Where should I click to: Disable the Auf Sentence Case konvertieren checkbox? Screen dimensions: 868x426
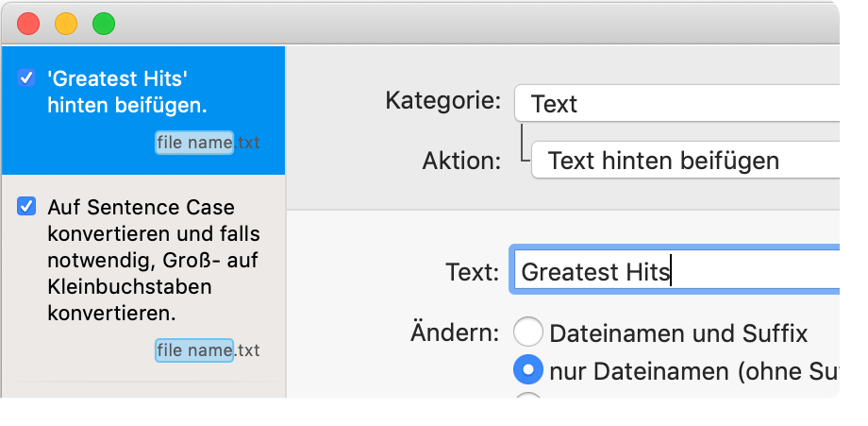click(27, 207)
